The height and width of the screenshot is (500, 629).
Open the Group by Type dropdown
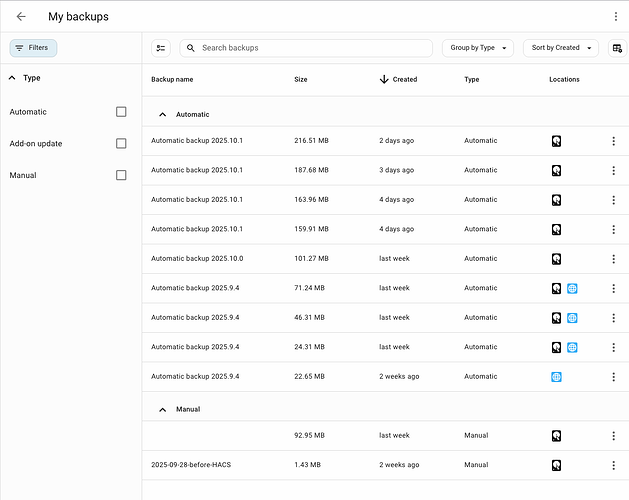478,48
